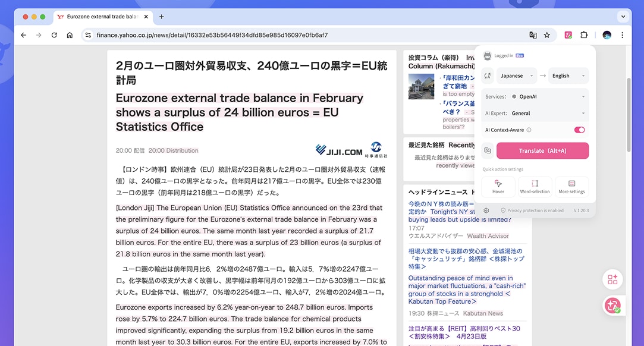The height and width of the screenshot is (346, 644).
Task: Bookmark this page with the star icon
Action: point(547,35)
